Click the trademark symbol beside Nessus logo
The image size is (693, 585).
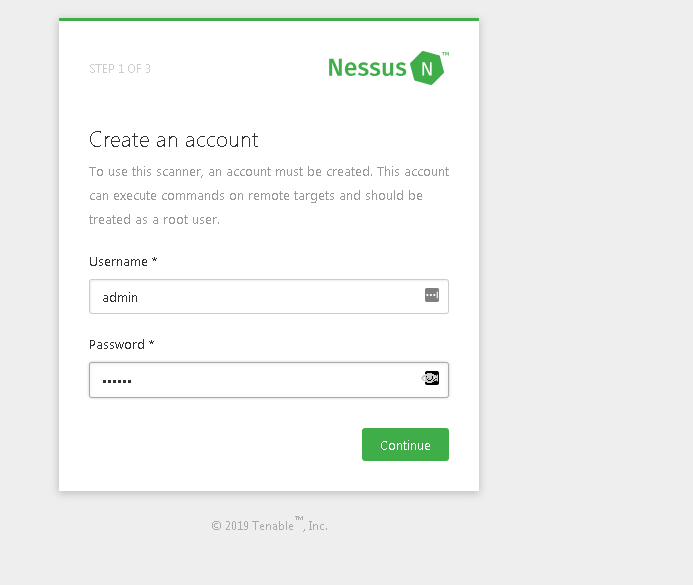[445, 54]
